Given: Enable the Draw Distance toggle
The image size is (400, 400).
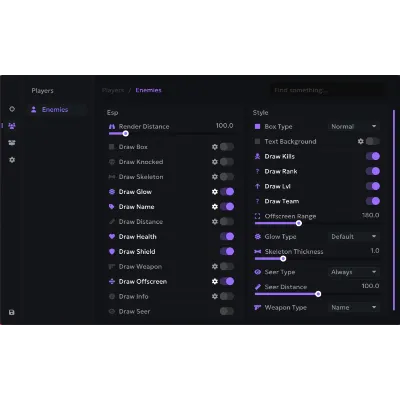Looking at the screenshot, I should tap(227, 222).
